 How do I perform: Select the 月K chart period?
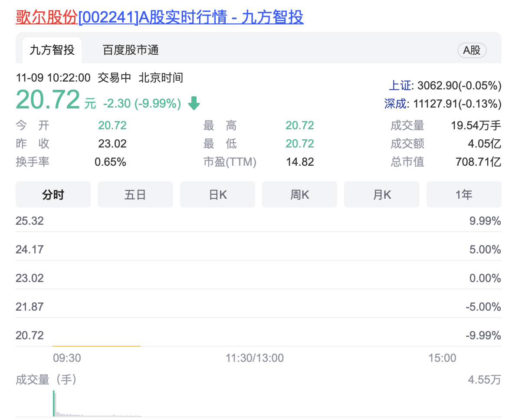coord(382,195)
